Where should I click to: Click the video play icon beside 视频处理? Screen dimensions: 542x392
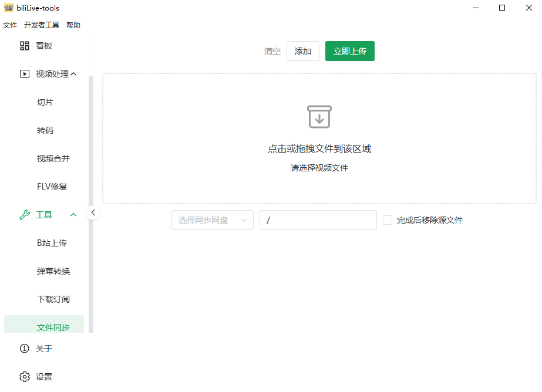25,74
